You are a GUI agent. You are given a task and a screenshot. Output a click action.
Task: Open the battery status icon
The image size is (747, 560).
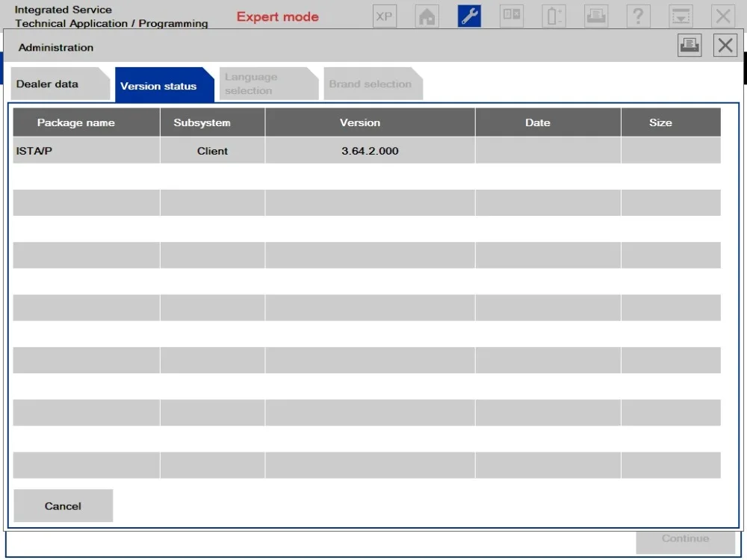[554, 16]
